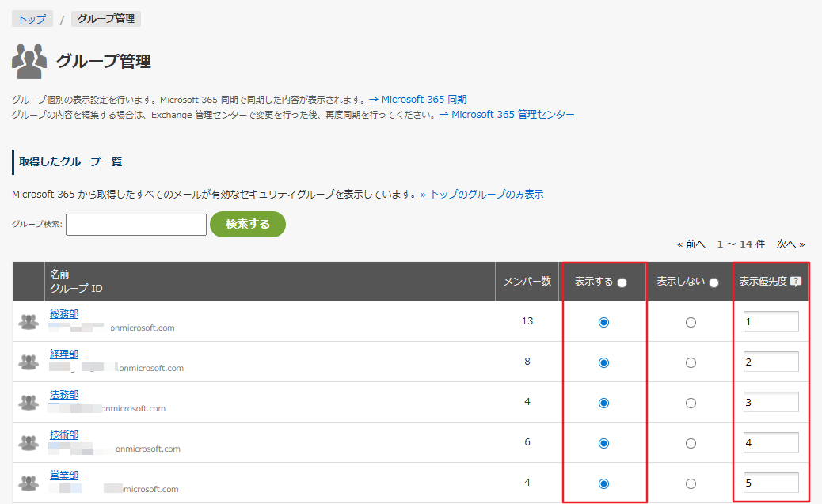Go to the previous page with « 前へ

point(691,244)
